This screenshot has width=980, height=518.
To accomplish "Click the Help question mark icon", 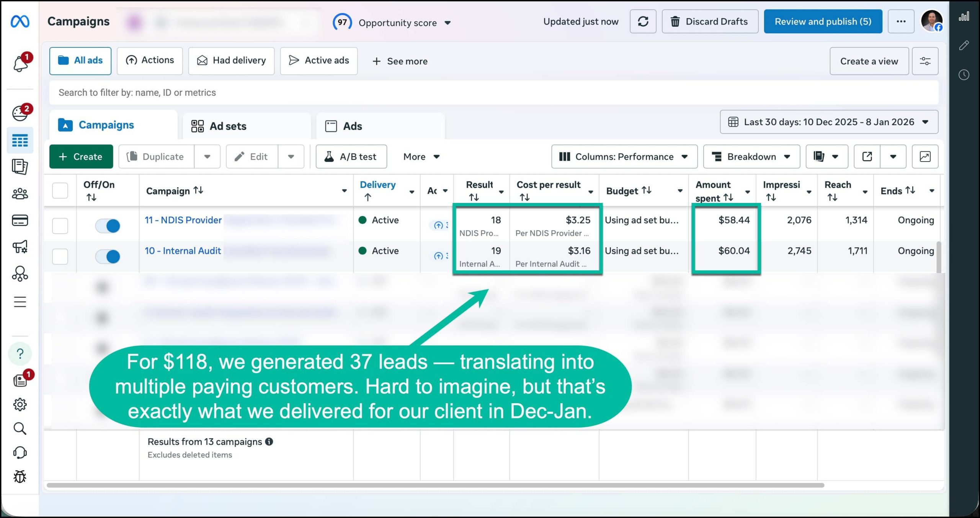I will pos(20,354).
